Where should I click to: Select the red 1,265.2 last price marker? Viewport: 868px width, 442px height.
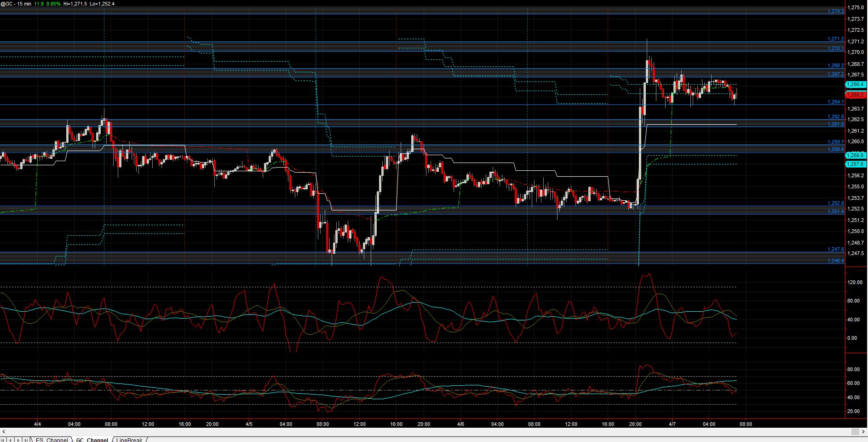(856, 95)
